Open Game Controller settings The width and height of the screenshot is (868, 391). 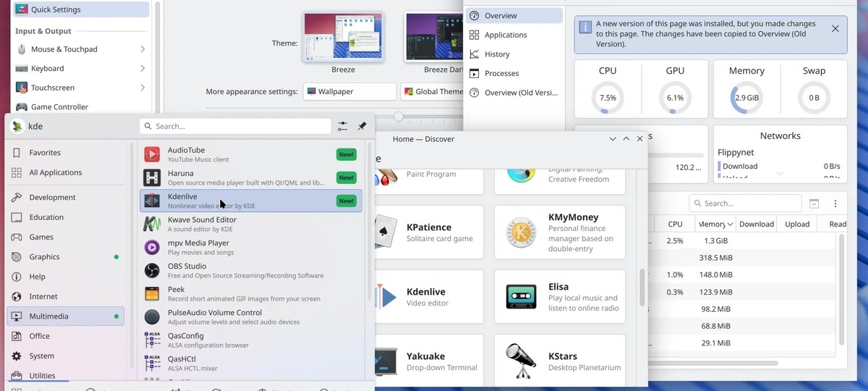coord(80,106)
